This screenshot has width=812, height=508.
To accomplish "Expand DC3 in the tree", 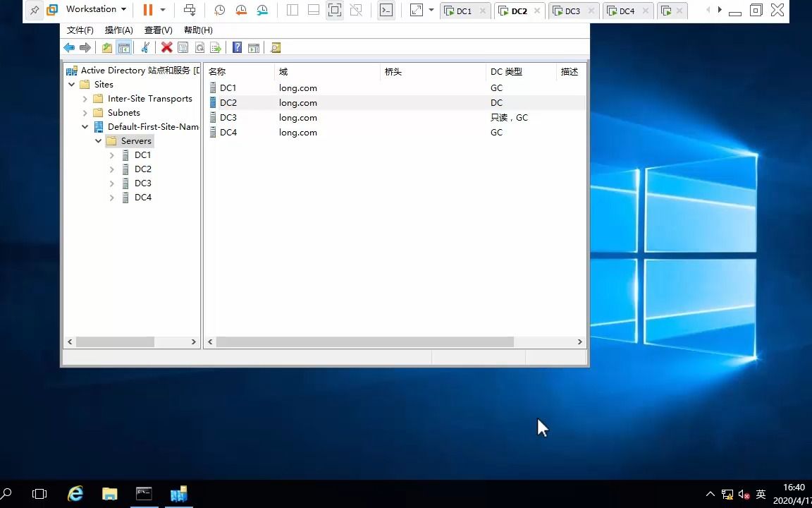I will pos(112,183).
